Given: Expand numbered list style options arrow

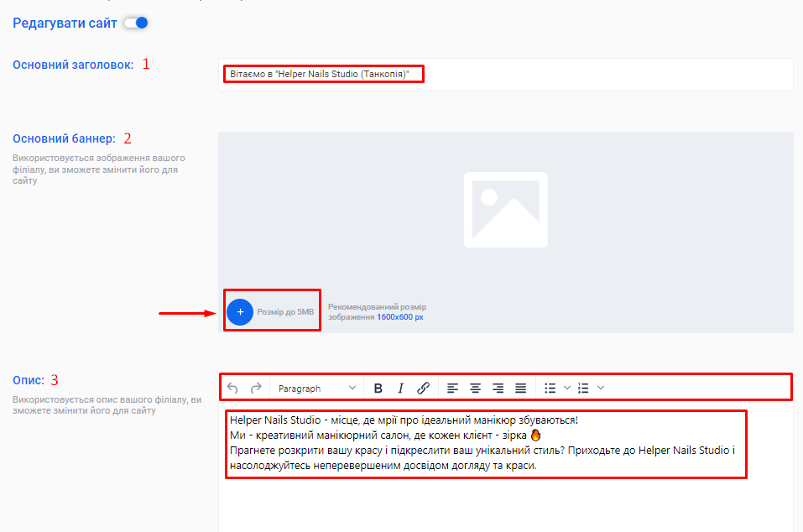Looking at the screenshot, I should [x=601, y=388].
